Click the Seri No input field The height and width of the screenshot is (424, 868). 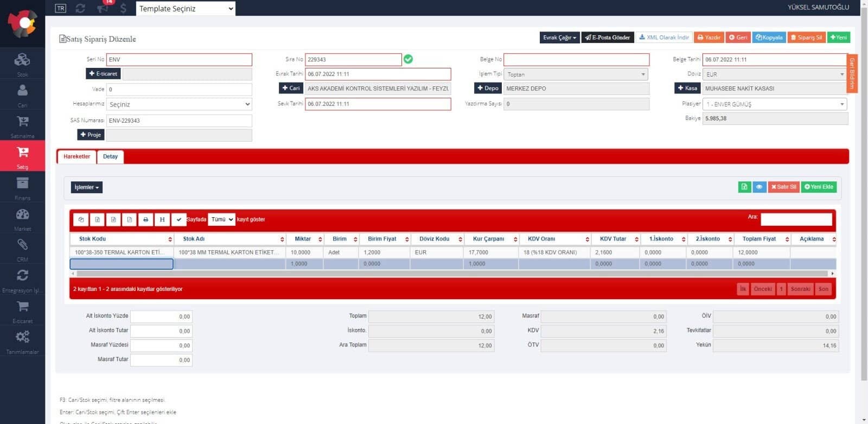point(179,60)
